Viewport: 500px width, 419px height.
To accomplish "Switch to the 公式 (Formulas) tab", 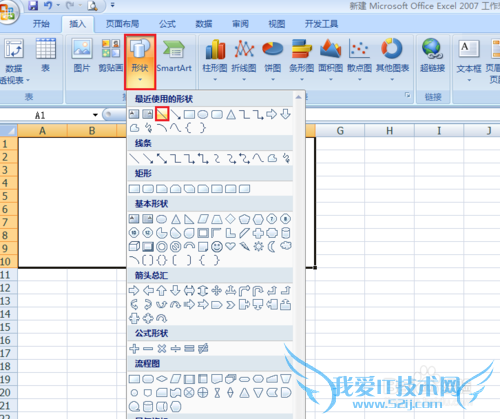I will click(x=167, y=24).
